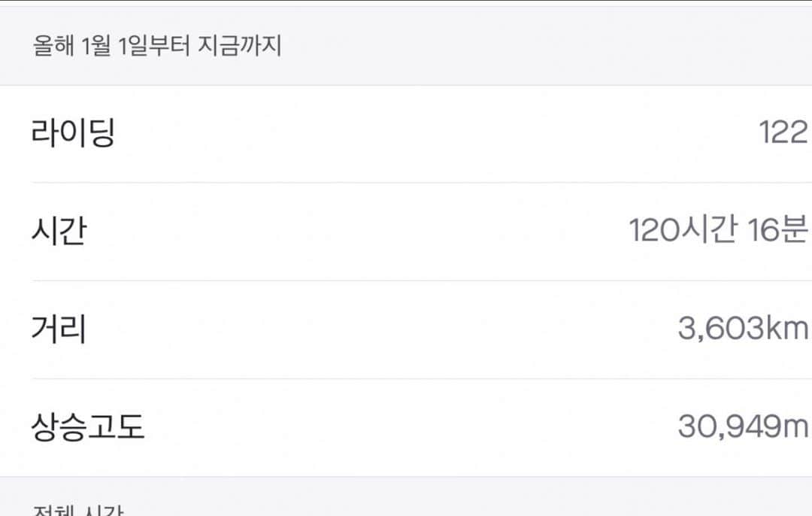This screenshot has height=516, width=812.
Task: Click divider line between 거리 and 상승고도 rows
Action: point(422,378)
